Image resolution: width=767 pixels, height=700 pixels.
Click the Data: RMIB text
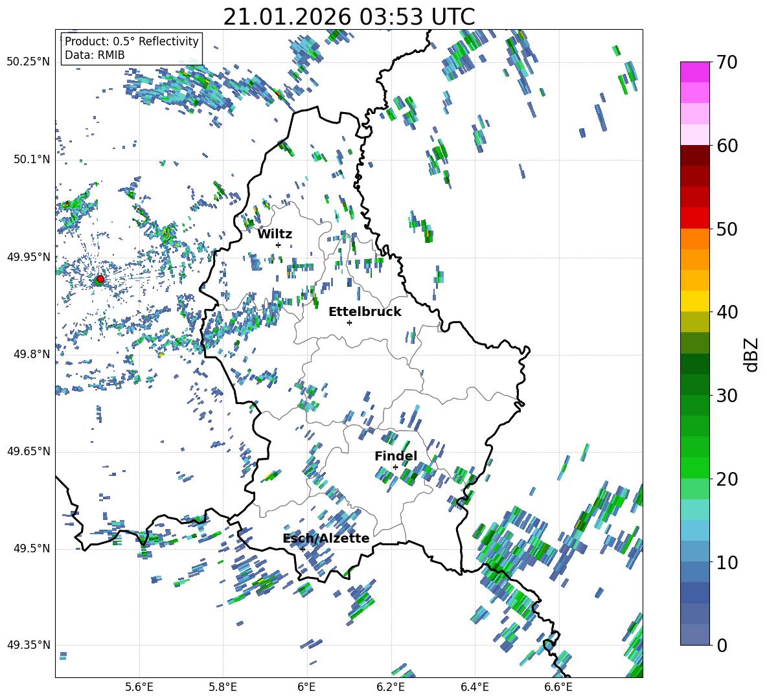coord(95,55)
